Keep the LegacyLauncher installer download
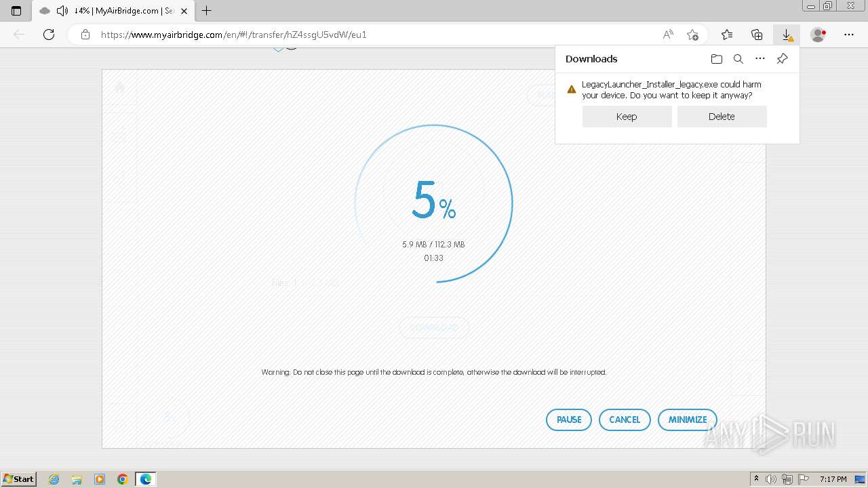Image resolution: width=868 pixels, height=488 pixels. (x=627, y=117)
